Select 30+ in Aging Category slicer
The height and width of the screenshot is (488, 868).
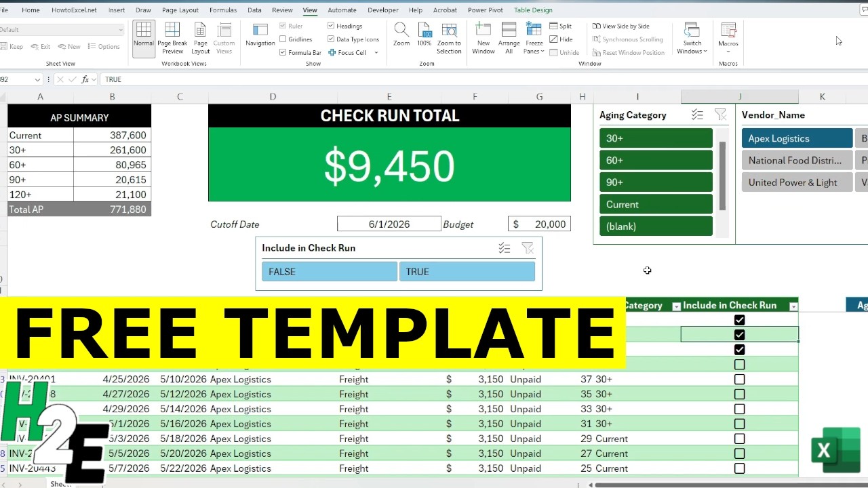tap(656, 138)
